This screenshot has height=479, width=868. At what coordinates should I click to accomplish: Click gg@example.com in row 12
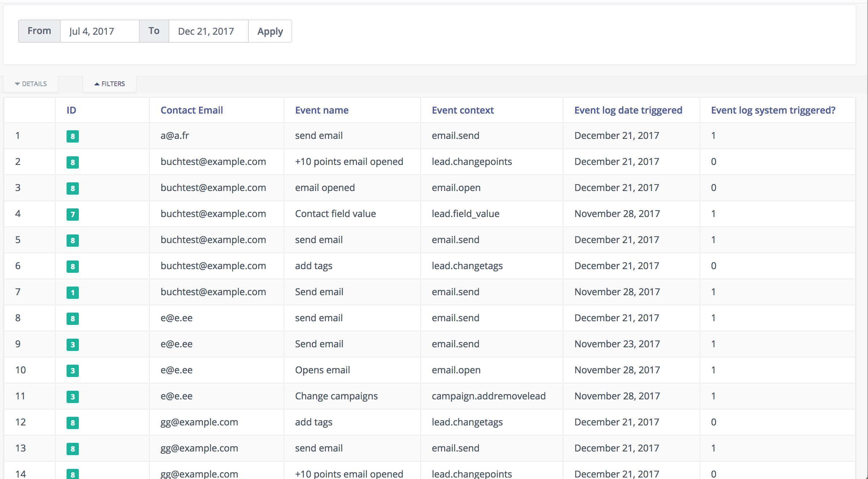tap(199, 422)
